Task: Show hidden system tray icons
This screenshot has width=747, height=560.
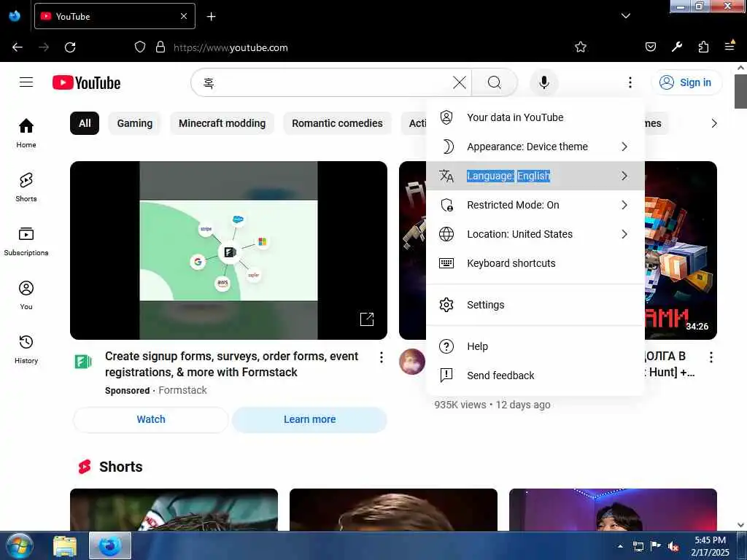Action: 620,546
